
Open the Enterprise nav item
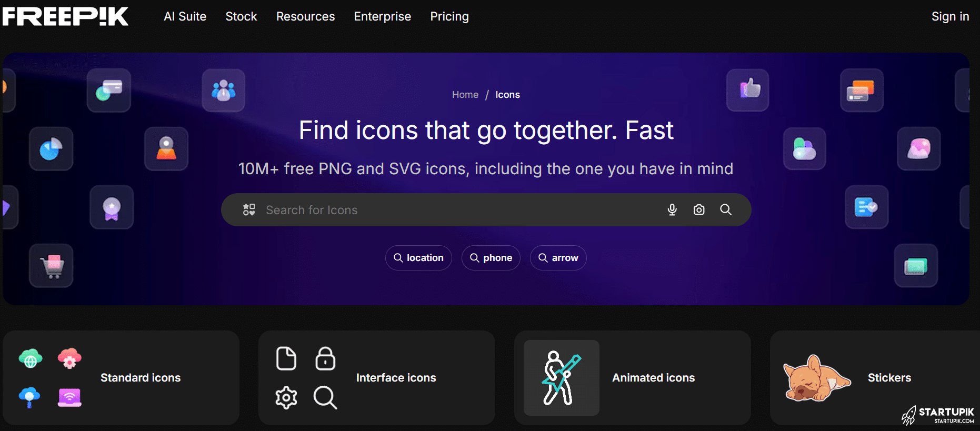[382, 16]
